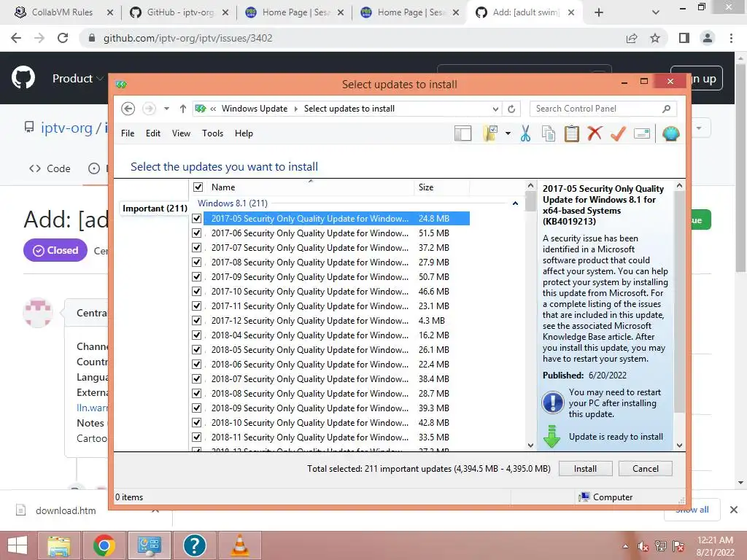Open the Help menu
Image resolution: width=747 pixels, height=560 pixels.
pos(244,133)
